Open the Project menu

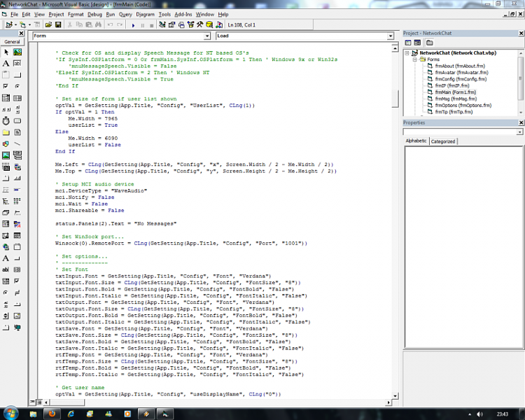56,15
